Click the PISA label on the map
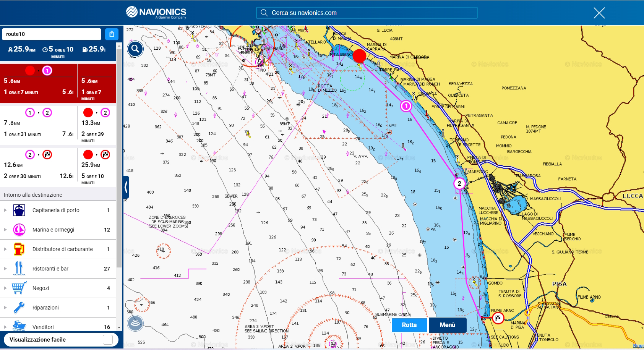 [x=560, y=284]
